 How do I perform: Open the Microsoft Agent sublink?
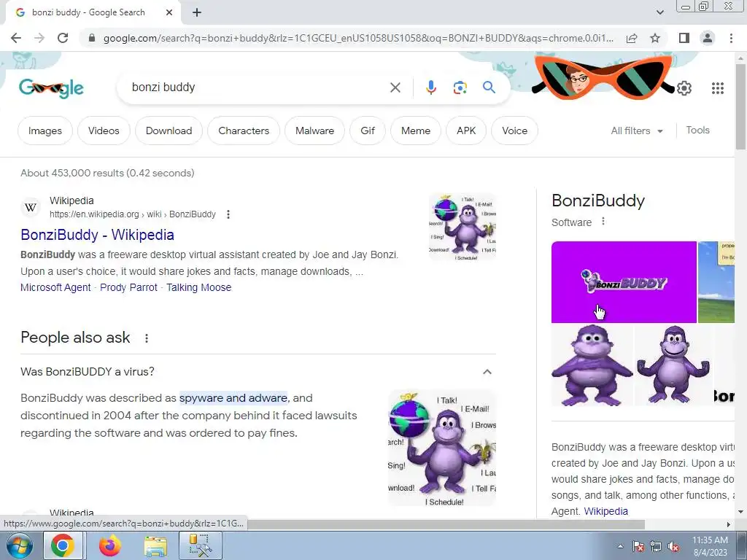click(55, 287)
